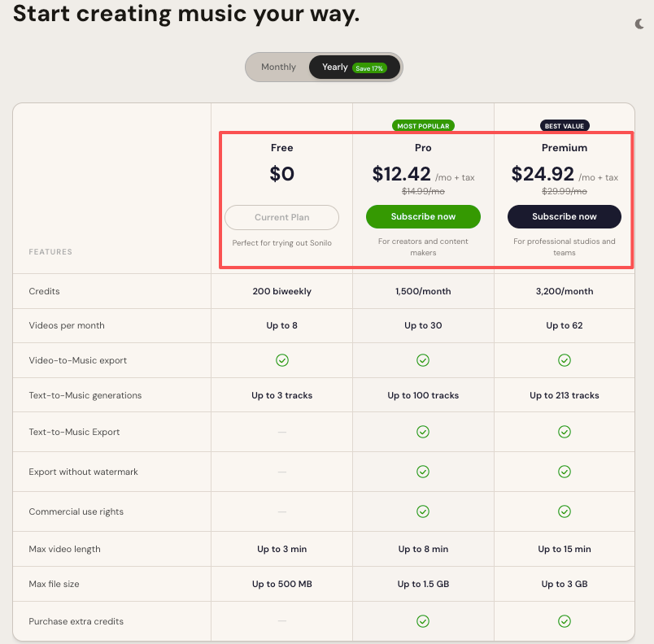654x644 pixels.
Task: Click Premium's Video-to-Music export checkmark
Action: tap(565, 359)
